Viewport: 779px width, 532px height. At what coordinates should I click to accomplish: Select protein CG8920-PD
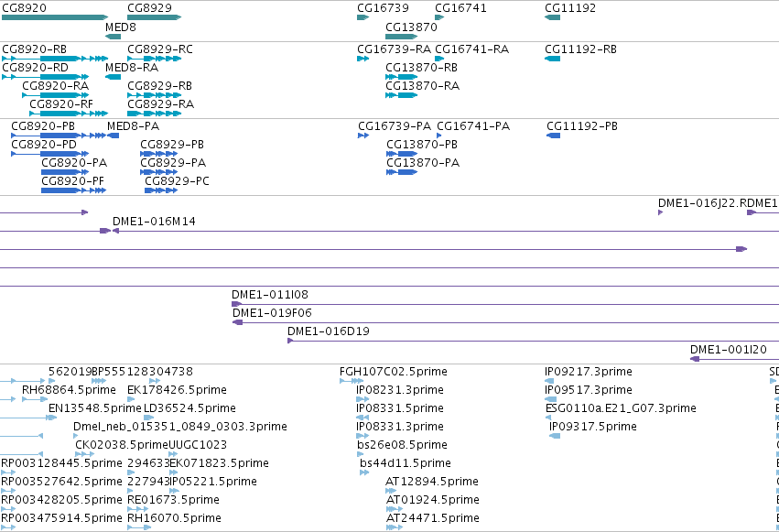pyautogui.click(x=44, y=145)
